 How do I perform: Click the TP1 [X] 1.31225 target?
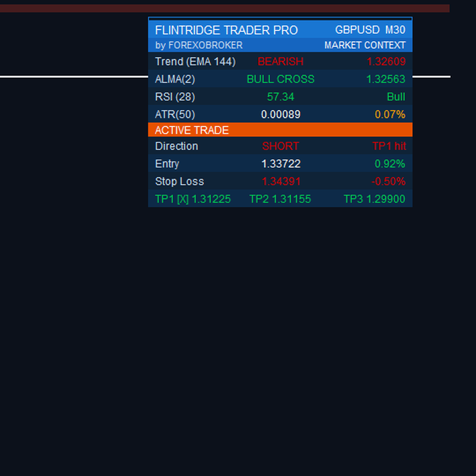193,199
